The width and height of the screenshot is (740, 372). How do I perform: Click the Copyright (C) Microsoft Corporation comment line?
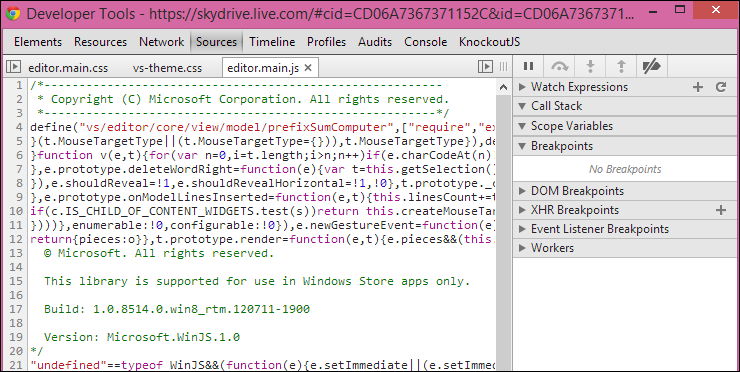point(243,100)
